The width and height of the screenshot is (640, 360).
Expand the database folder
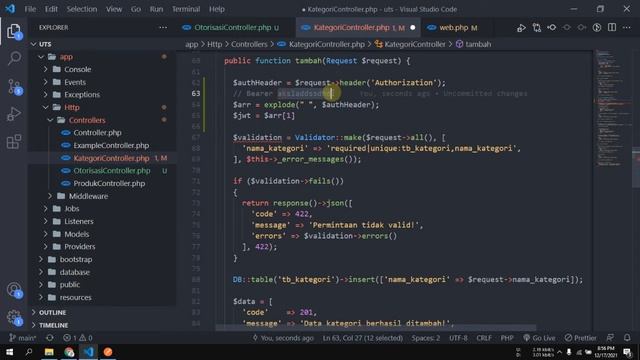coord(41,272)
